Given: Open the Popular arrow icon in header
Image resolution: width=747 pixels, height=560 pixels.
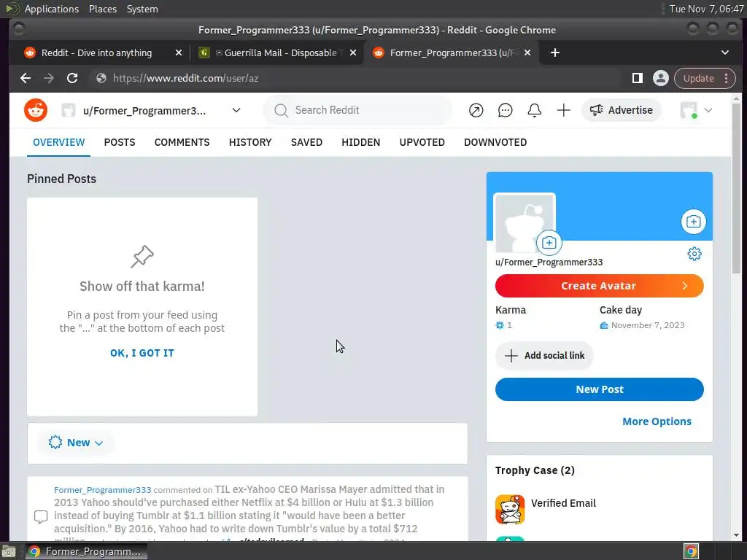Looking at the screenshot, I should click(476, 111).
